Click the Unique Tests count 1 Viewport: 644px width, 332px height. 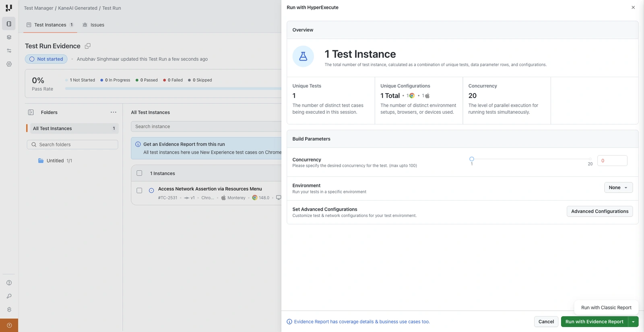[294, 96]
